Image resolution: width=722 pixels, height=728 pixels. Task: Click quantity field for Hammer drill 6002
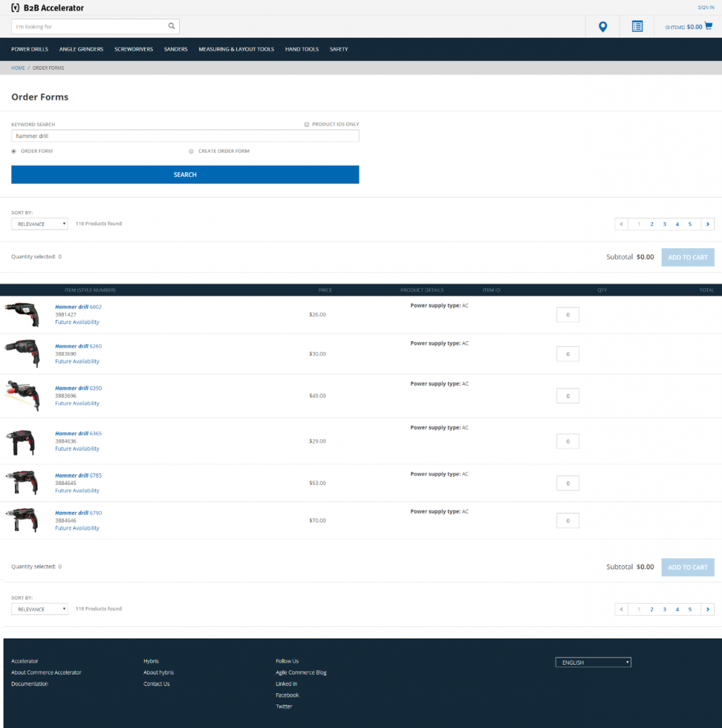pyautogui.click(x=568, y=315)
